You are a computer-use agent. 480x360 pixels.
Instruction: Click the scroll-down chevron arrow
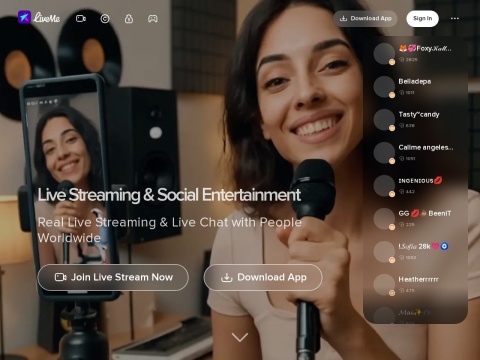point(240,337)
